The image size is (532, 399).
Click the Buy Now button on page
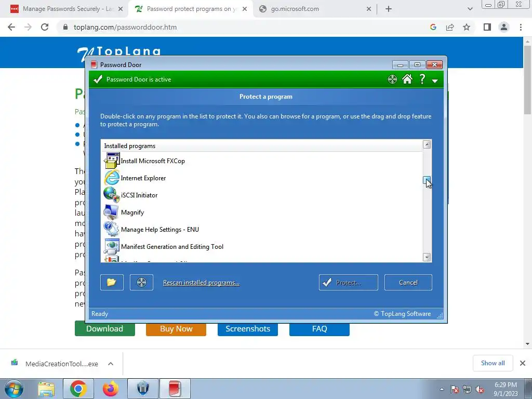click(176, 329)
